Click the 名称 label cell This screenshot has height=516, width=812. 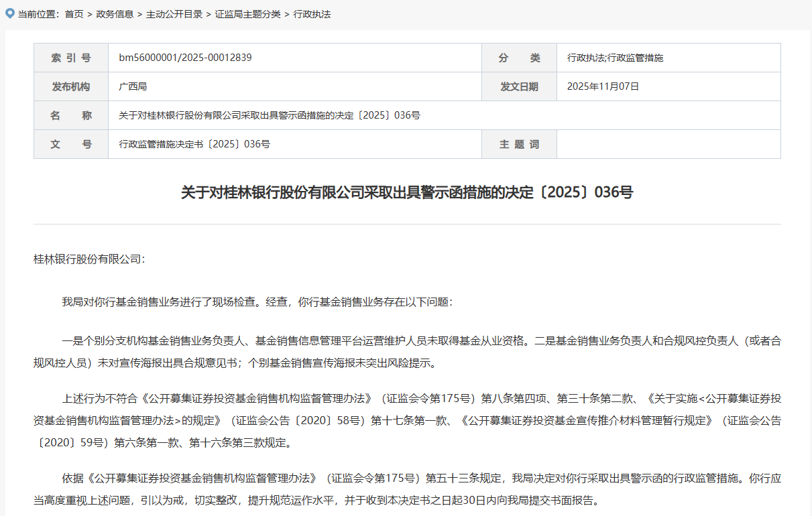71,115
